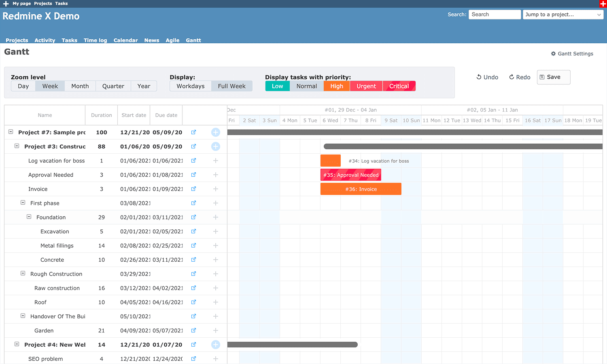Open Gantt Settings via the gear icon

[553, 53]
